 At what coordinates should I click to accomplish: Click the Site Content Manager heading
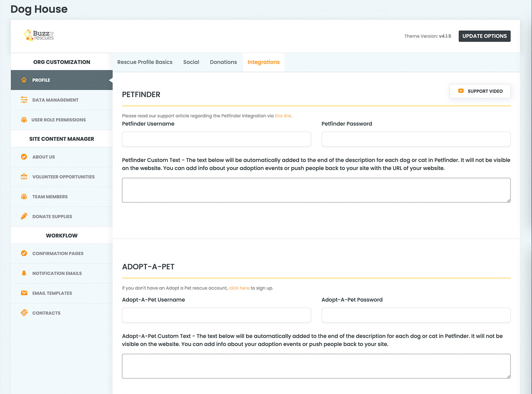click(62, 139)
